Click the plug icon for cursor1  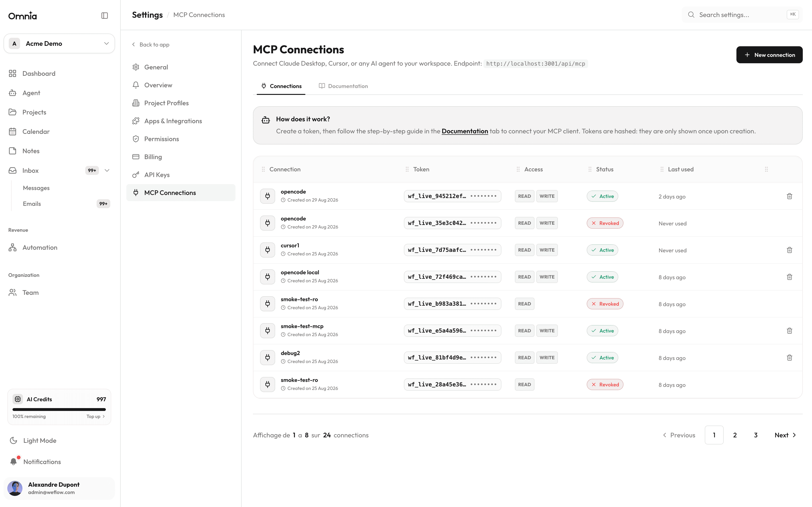click(267, 250)
